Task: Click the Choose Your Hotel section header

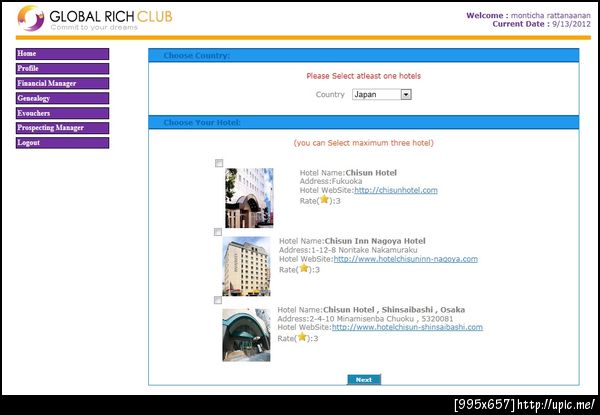Action: [x=364, y=122]
